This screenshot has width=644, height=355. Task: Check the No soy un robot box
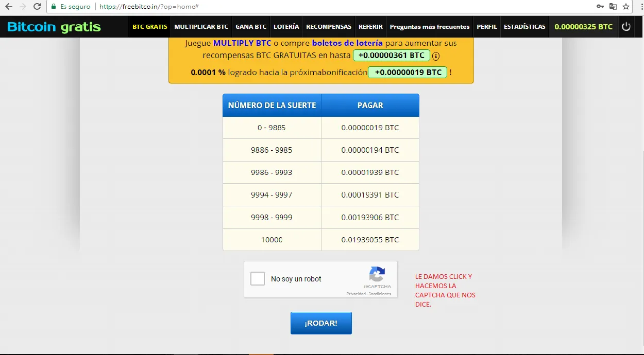pos(258,279)
